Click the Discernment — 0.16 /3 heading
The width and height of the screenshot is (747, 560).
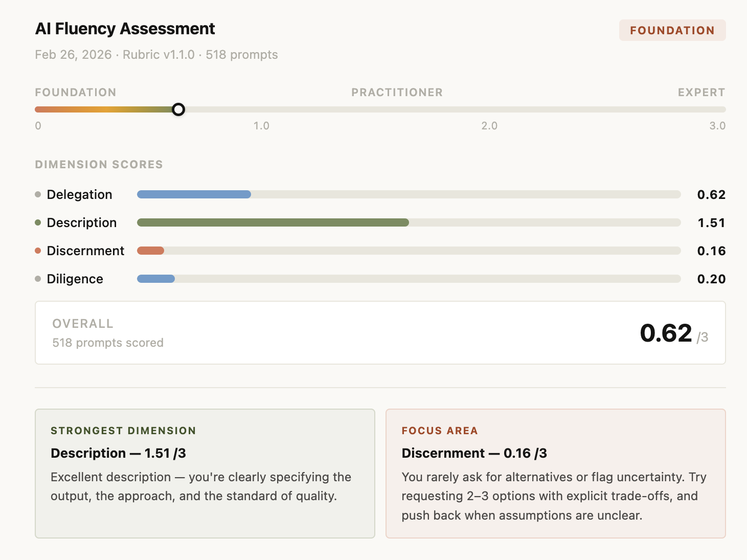[x=474, y=453]
